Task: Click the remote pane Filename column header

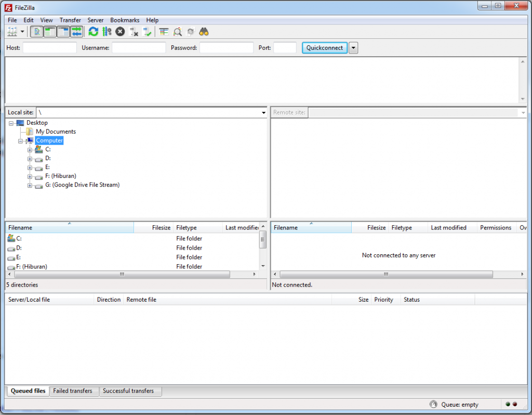Action: 311,228
